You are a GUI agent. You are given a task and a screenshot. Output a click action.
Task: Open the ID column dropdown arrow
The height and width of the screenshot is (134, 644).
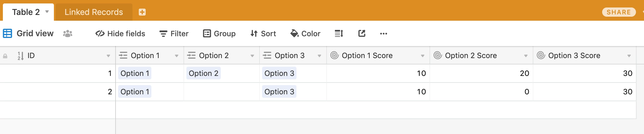tap(108, 56)
